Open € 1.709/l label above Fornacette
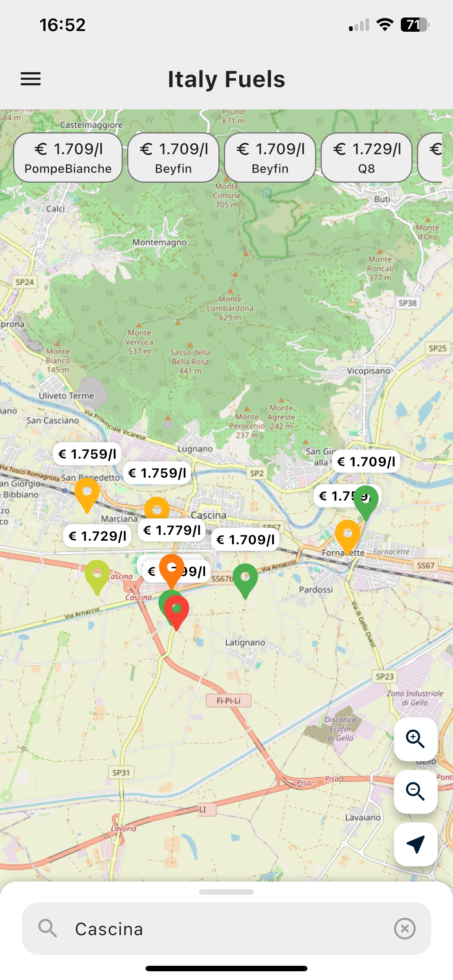 coord(366,462)
